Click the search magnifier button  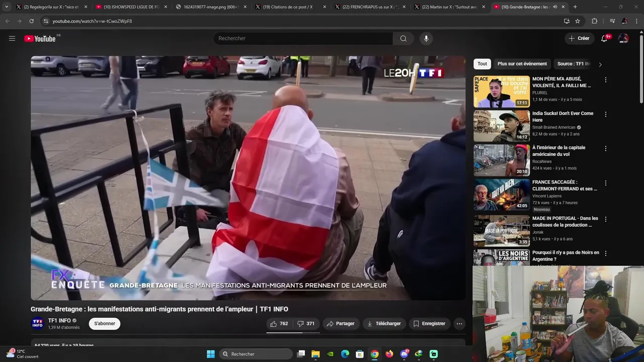click(x=404, y=38)
